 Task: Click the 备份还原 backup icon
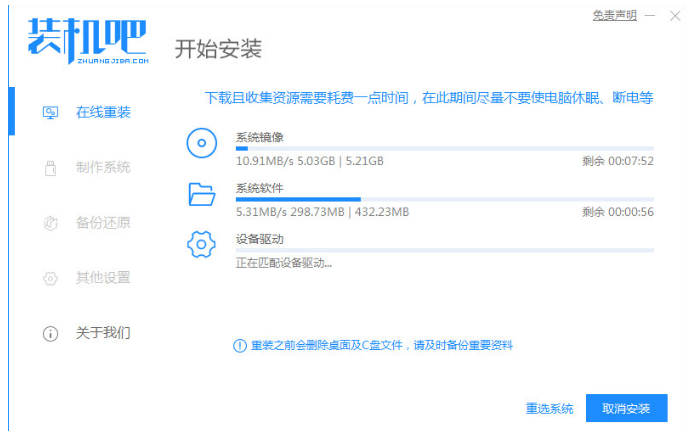pyautogui.click(x=50, y=222)
